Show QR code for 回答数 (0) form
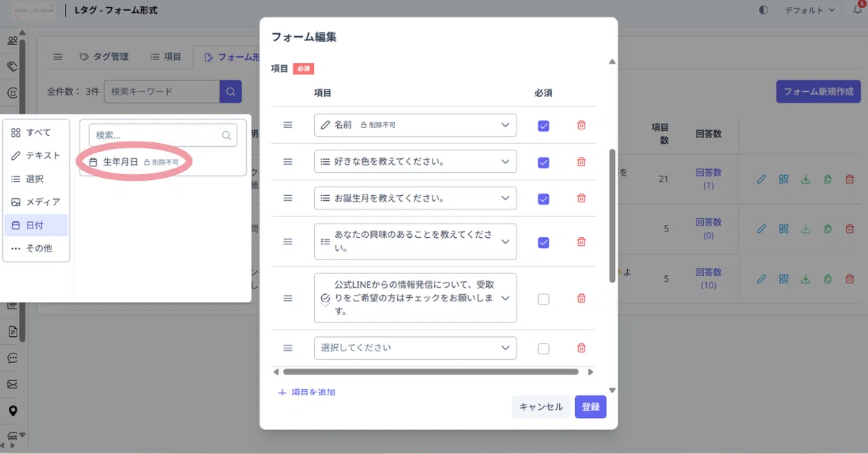Viewport: 868px width, 454px height. (x=783, y=229)
